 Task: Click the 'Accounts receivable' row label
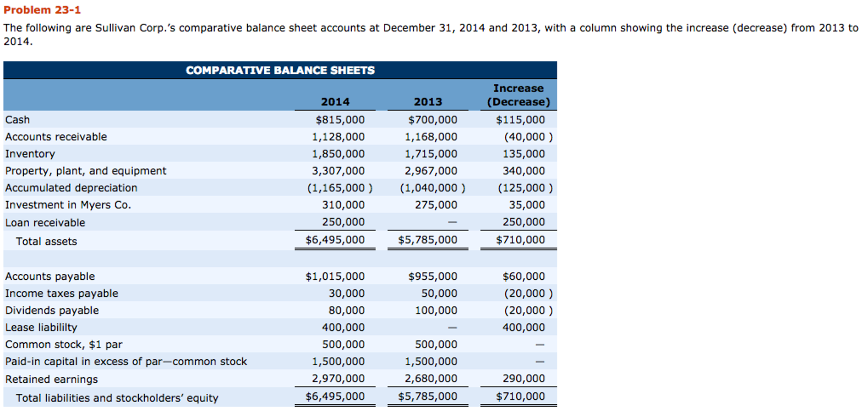coord(56,137)
